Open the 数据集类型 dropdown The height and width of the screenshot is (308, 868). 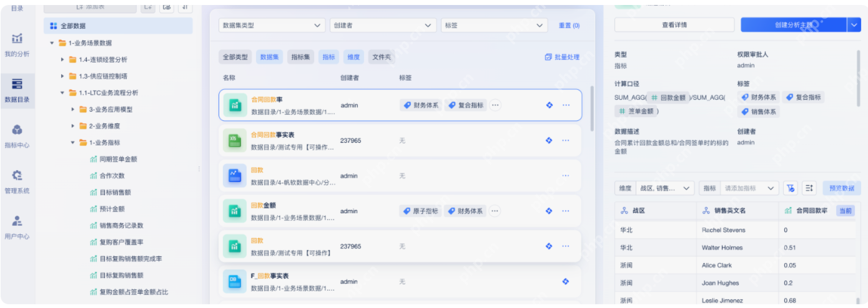tap(272, 26)
